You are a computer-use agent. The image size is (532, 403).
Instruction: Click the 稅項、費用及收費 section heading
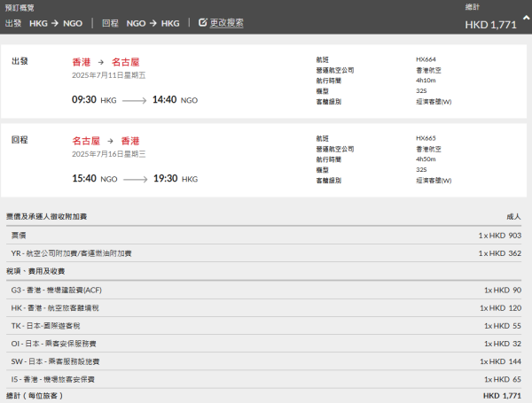(35, 271)
